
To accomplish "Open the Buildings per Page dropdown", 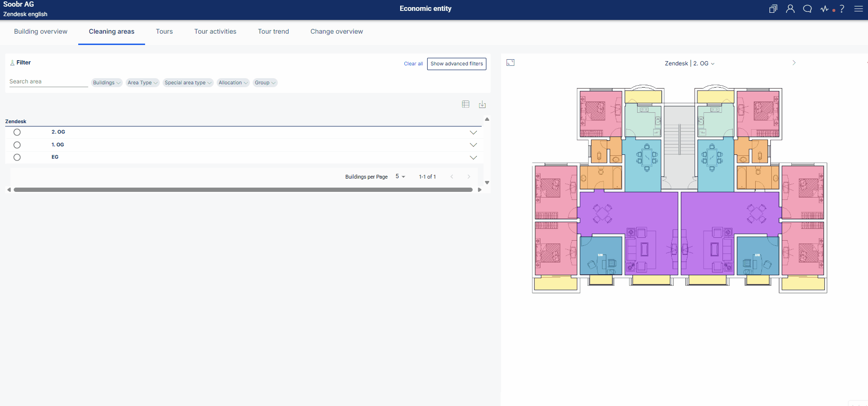I will [x=400, y=176].
